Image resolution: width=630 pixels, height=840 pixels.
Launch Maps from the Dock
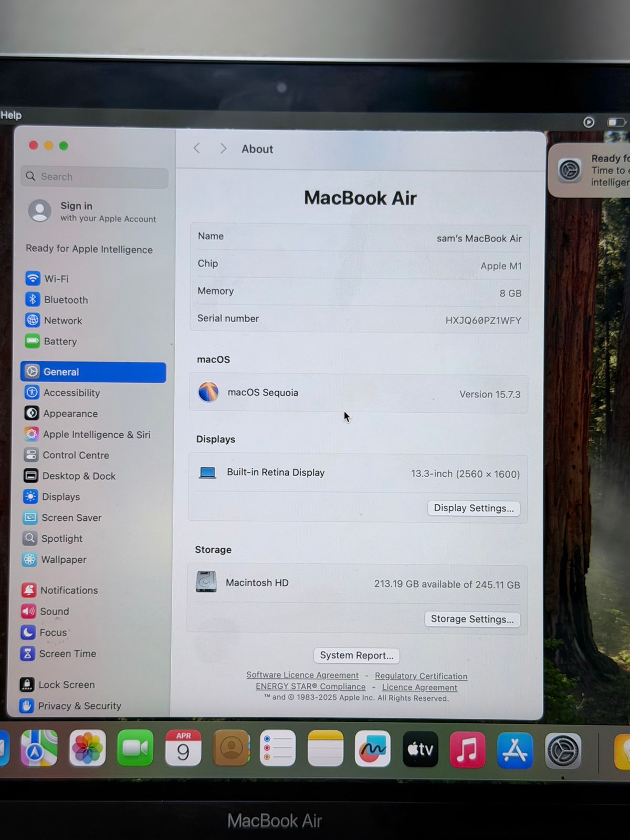point(39,748)
